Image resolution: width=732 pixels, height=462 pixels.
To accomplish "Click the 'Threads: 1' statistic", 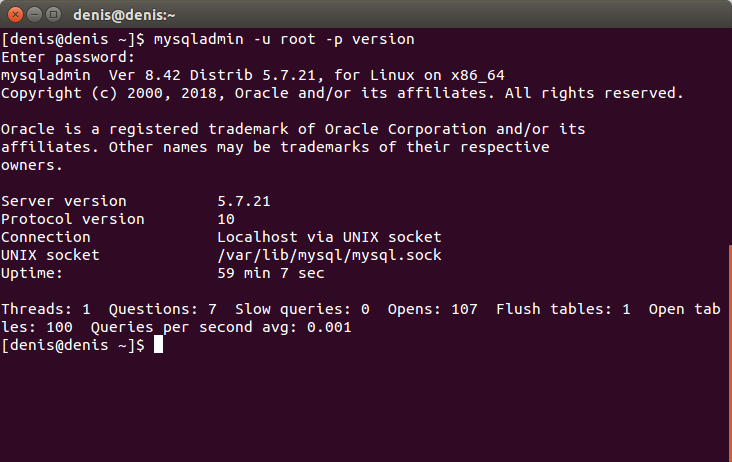I will (x=46, y=309).
